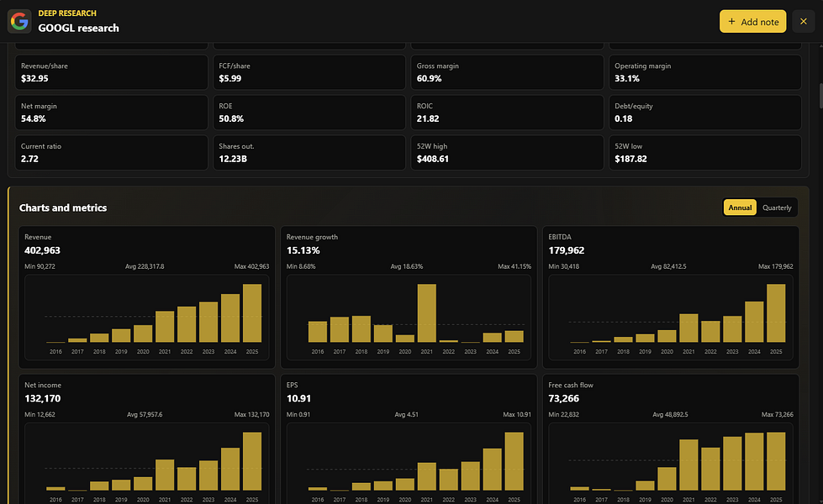
Task: Click Net income Min 12,662 label
Action: [x=40, y=414]
